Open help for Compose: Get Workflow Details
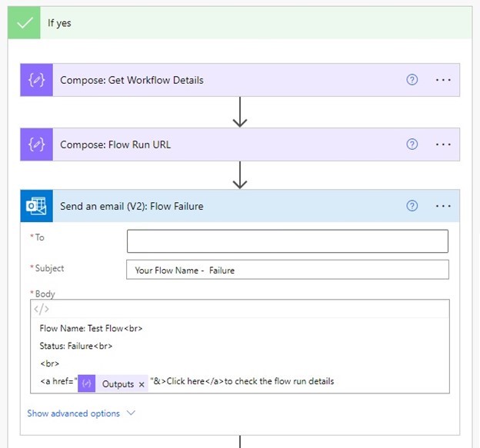480x448 pixels. 412,80
